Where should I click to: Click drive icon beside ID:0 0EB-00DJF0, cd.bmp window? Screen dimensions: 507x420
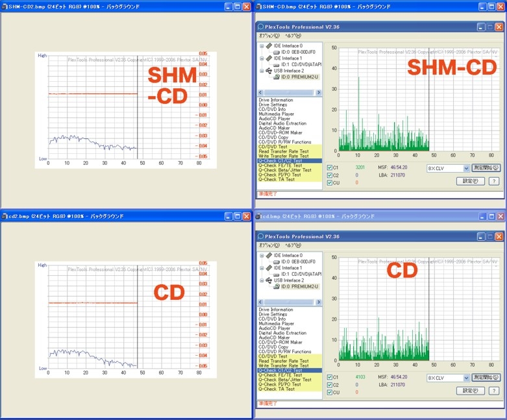pyautogui.click(x=276, y=262)
